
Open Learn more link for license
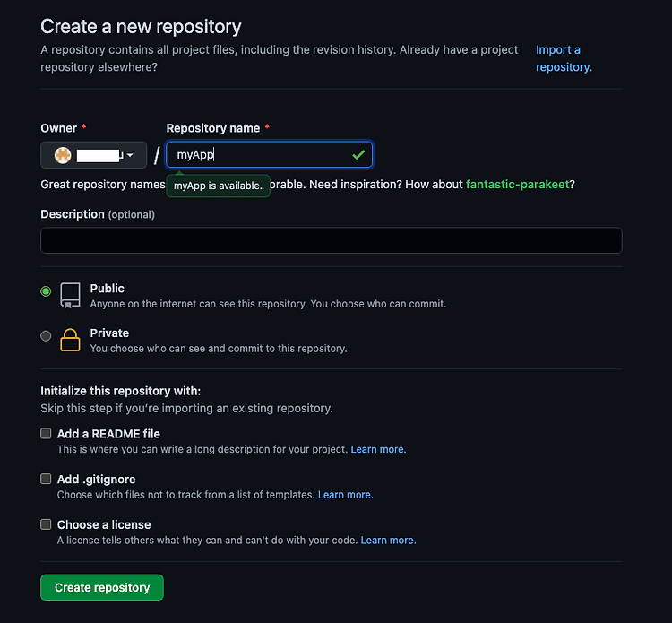(388, 541)
